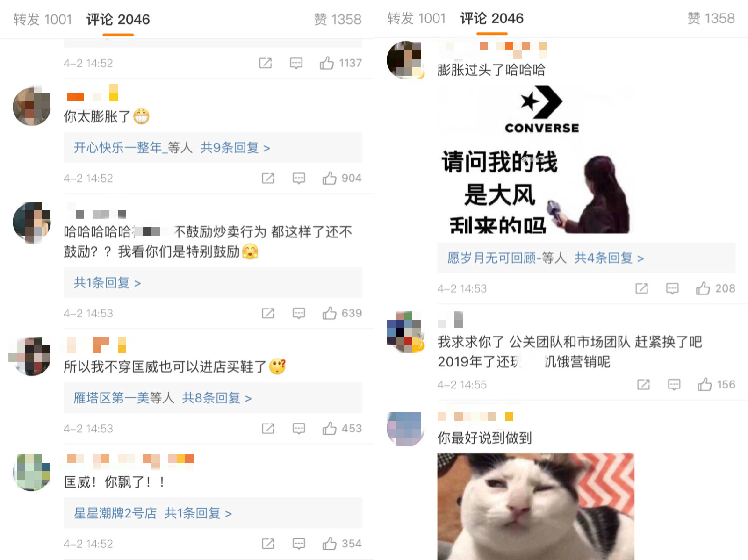Expand 共9条回复 replies thread
748x560 pixels.
[x=235, y=148]
